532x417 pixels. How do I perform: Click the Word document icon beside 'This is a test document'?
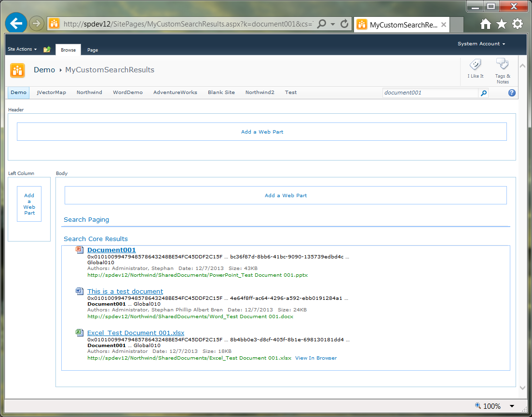[80, 291]
